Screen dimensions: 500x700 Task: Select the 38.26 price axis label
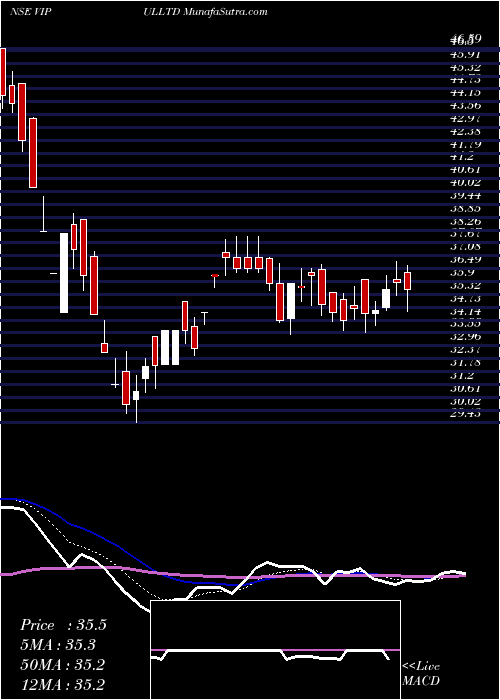466,221
